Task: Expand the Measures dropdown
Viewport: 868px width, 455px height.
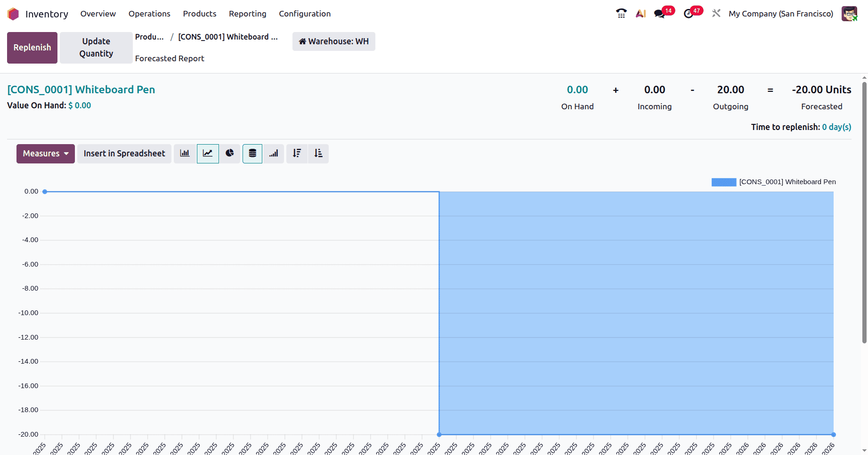Action: pyautogui.click(x=46, y=154)
